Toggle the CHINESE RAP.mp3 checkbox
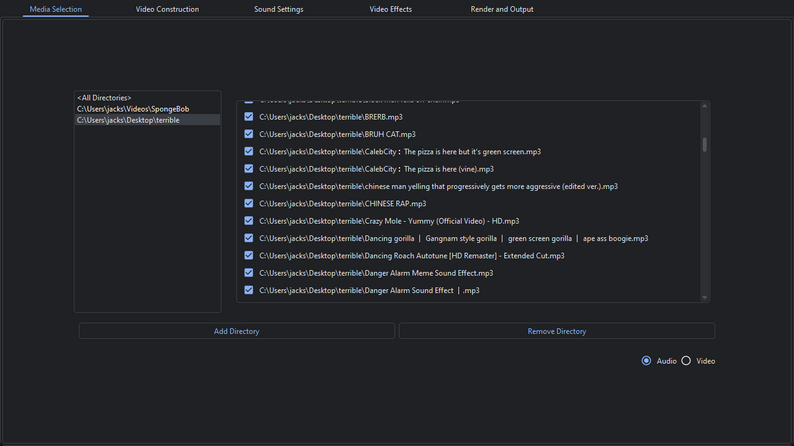 click(x=249, y=203)
